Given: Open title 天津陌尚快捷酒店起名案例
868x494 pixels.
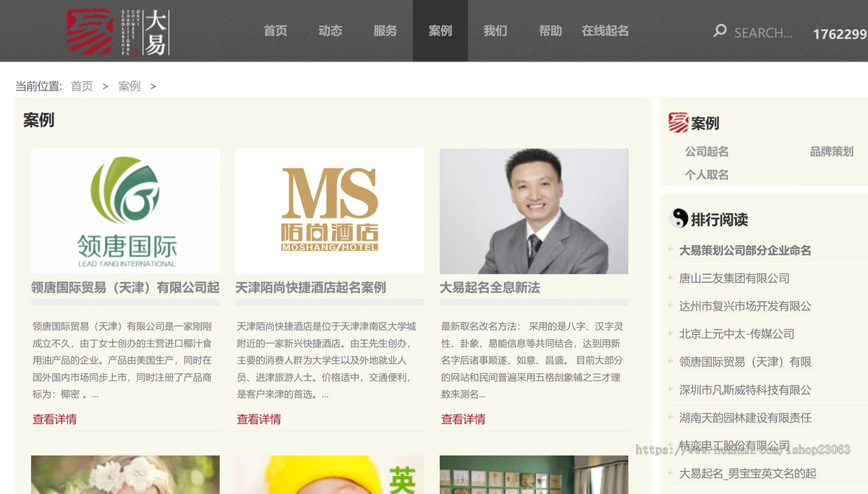Looking at the screenshot, I should tap(310, 287).
